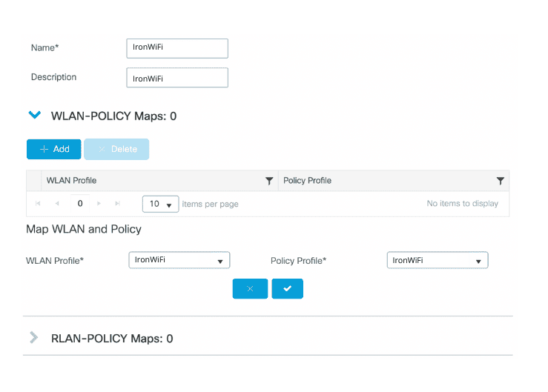Click into the Description input field

(177, 78)
